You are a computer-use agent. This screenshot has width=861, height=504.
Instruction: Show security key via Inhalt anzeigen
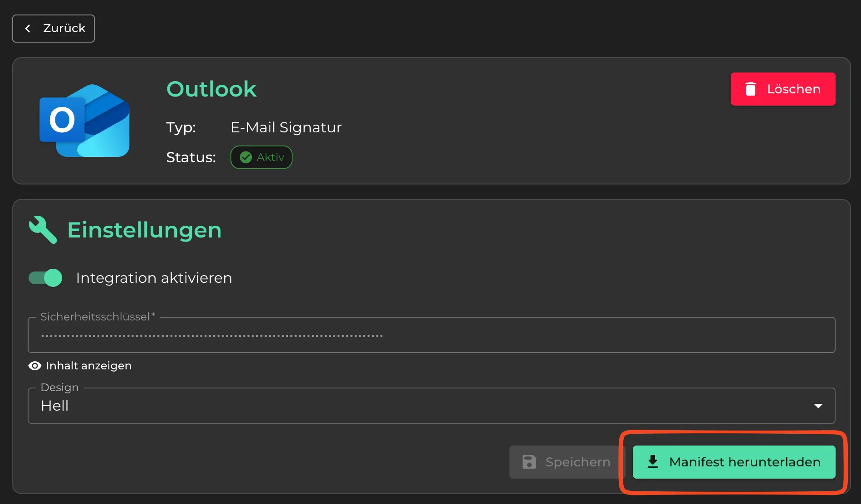coord(88,366)
